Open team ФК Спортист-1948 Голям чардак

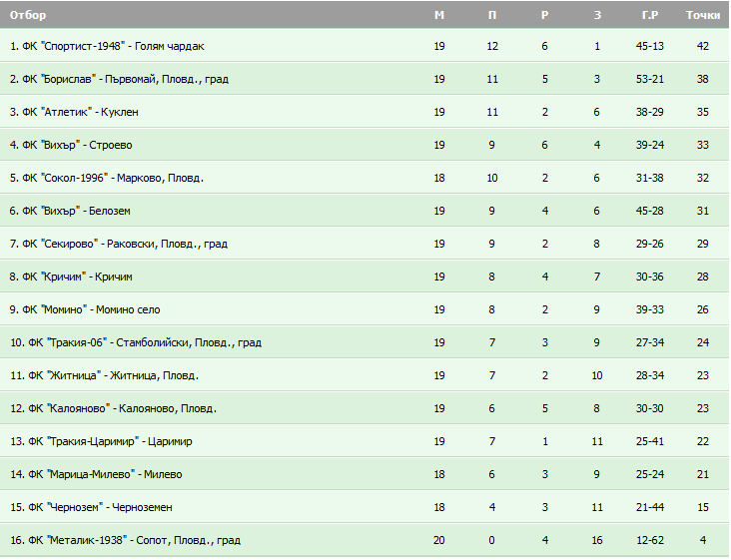tap(107, 46)
